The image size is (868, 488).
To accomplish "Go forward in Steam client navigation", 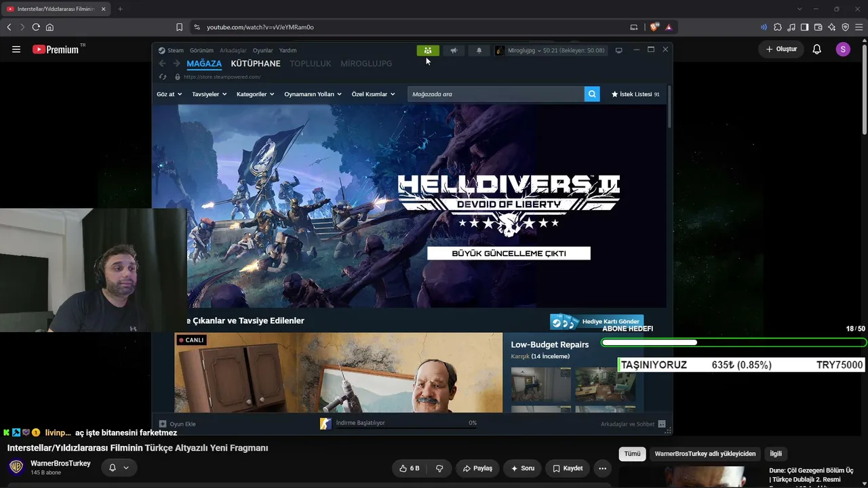I will (176, 64).
